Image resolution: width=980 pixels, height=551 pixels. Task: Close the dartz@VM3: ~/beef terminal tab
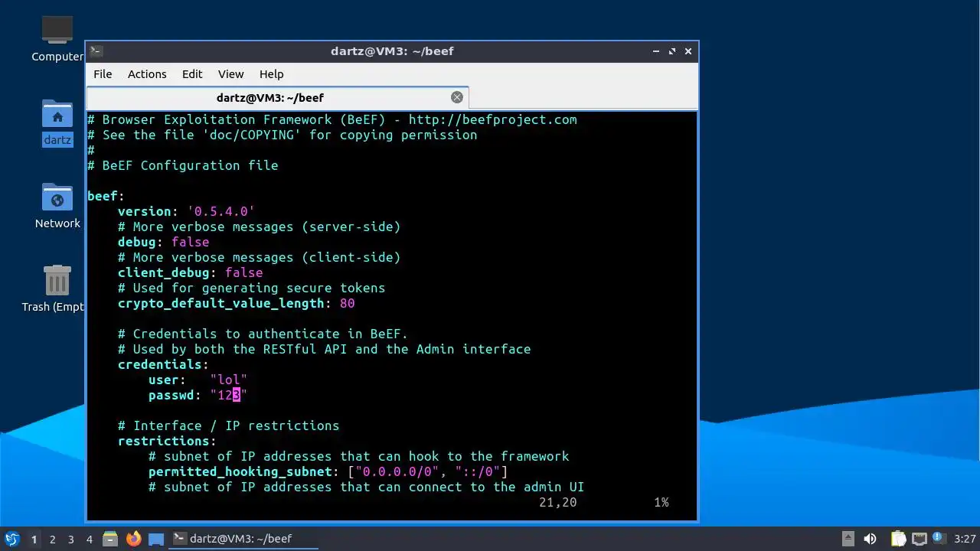(457, 97)
